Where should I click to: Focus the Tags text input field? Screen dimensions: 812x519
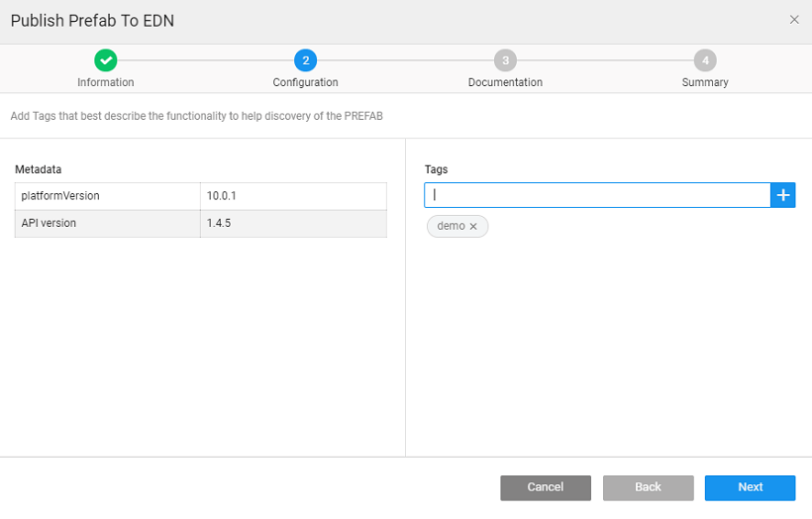597,195
